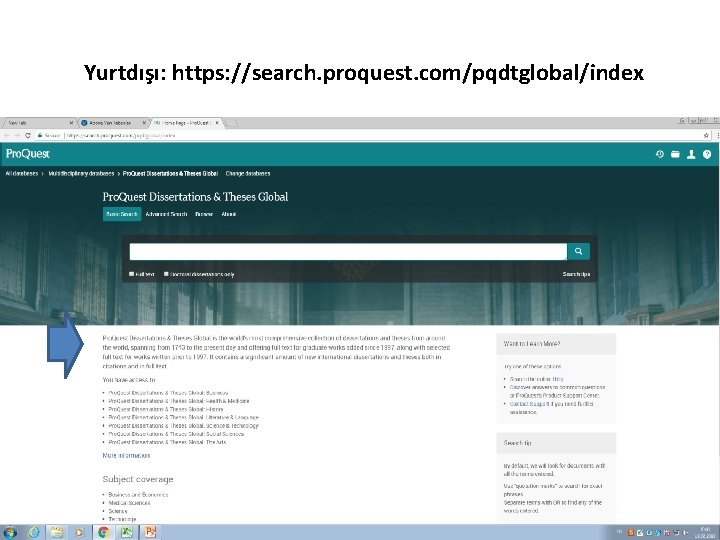The height and width of the screenshot is (540, 720).
Task: Open the media player taskbar icon
Action: tap(79, 533)
